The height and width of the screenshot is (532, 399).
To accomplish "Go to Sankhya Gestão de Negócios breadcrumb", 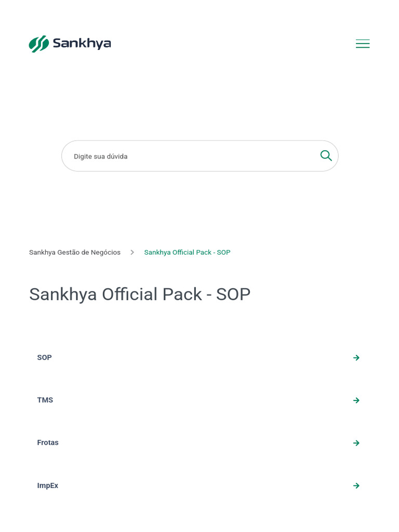I will coord(75,252).
